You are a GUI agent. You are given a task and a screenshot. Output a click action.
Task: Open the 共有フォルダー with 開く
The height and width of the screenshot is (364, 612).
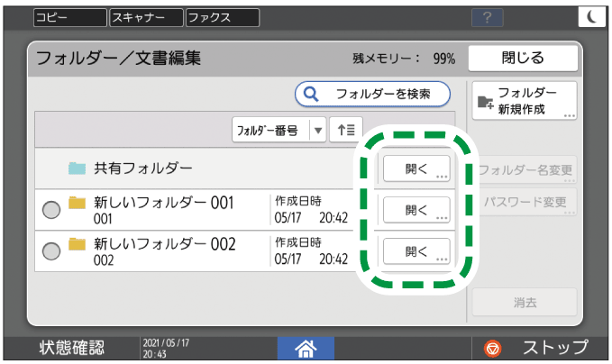pos(416,168)
